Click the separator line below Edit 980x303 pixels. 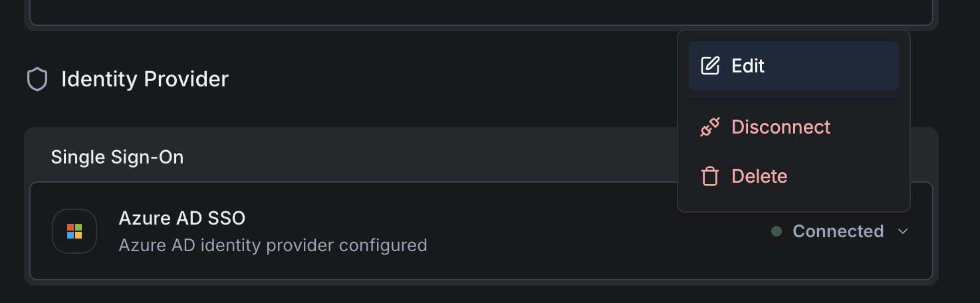pos(793,97)
